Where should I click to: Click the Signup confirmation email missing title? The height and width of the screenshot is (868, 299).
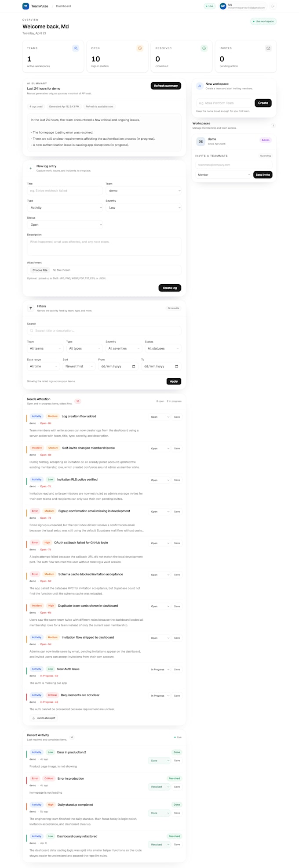point(94,511)
